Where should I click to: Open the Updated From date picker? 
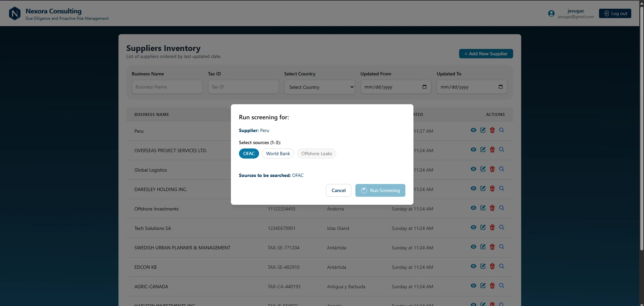424,87
